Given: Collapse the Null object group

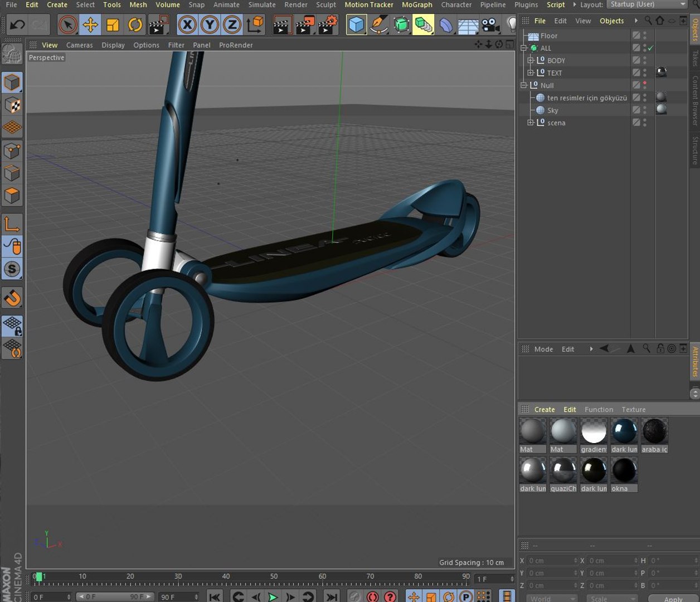Looking at the screenshot, I should coord(524,85).
